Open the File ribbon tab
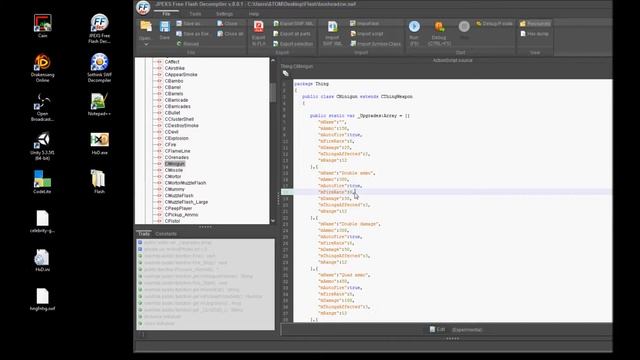This screenshot has height=360, width=640. click(x=166, y=14)
